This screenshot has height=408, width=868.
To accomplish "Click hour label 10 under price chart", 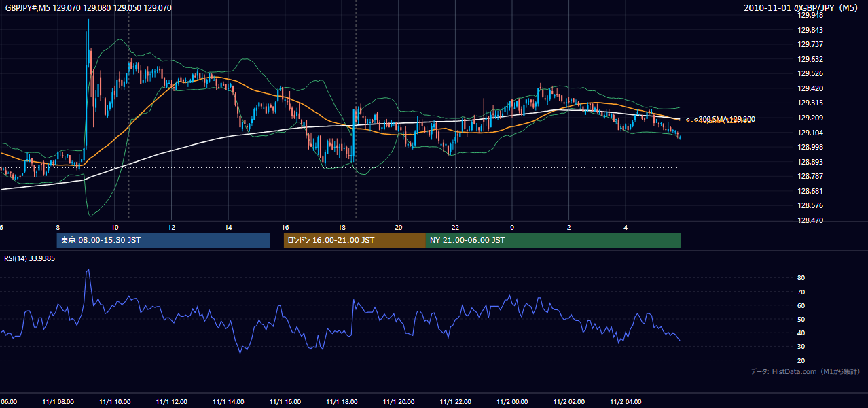I will click(x=115, y=227).
